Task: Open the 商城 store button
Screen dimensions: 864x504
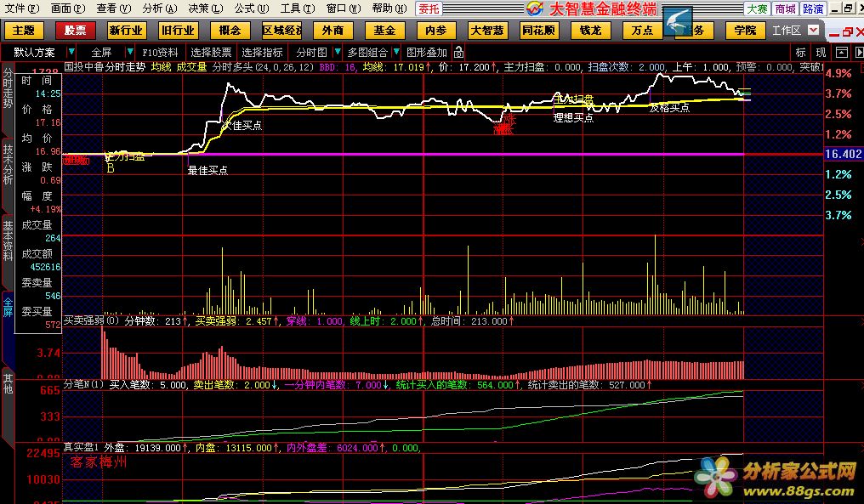Action: [785, 8]
